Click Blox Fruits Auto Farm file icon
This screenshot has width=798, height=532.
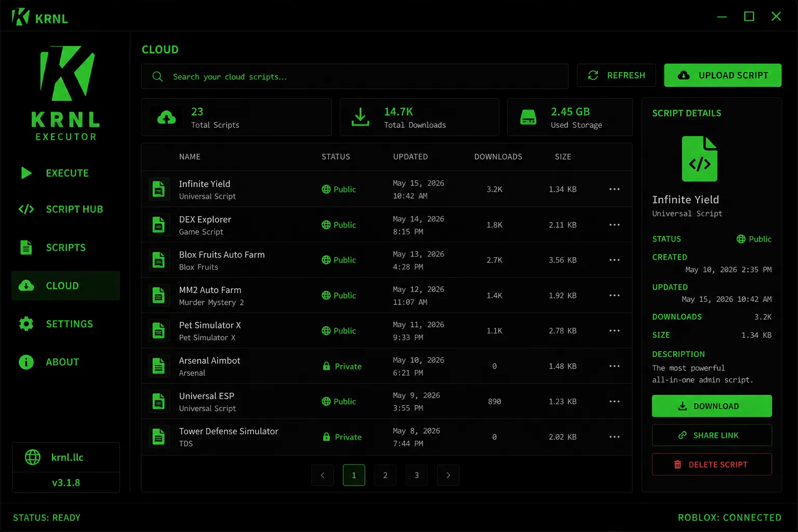(x=158, y=260)
